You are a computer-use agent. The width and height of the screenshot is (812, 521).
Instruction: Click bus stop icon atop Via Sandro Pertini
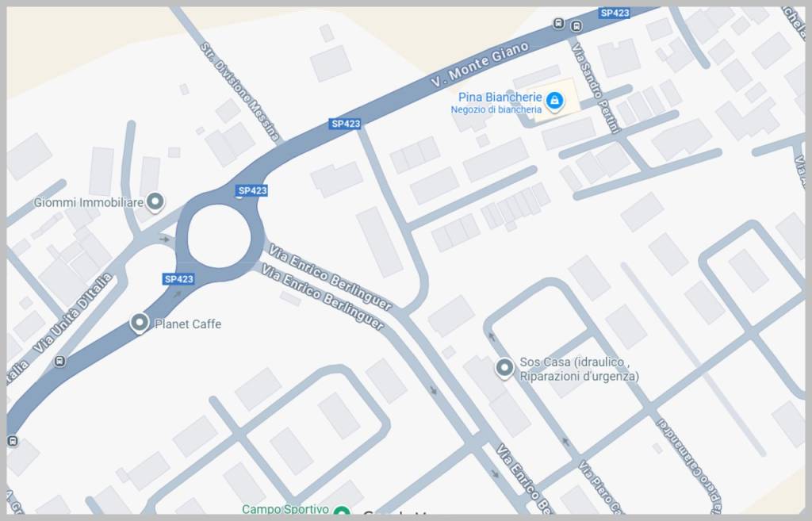(576, 26)
